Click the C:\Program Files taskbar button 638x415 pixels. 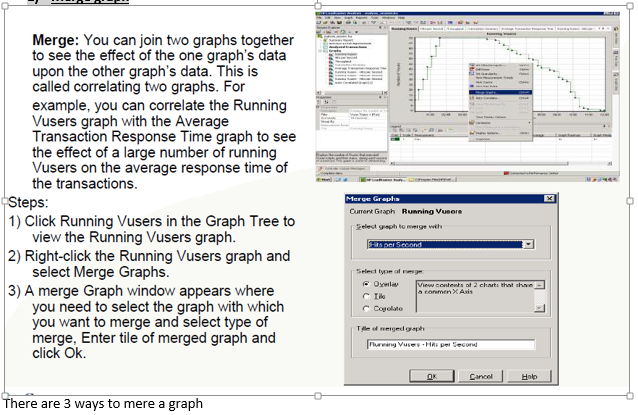coord(431,179)
